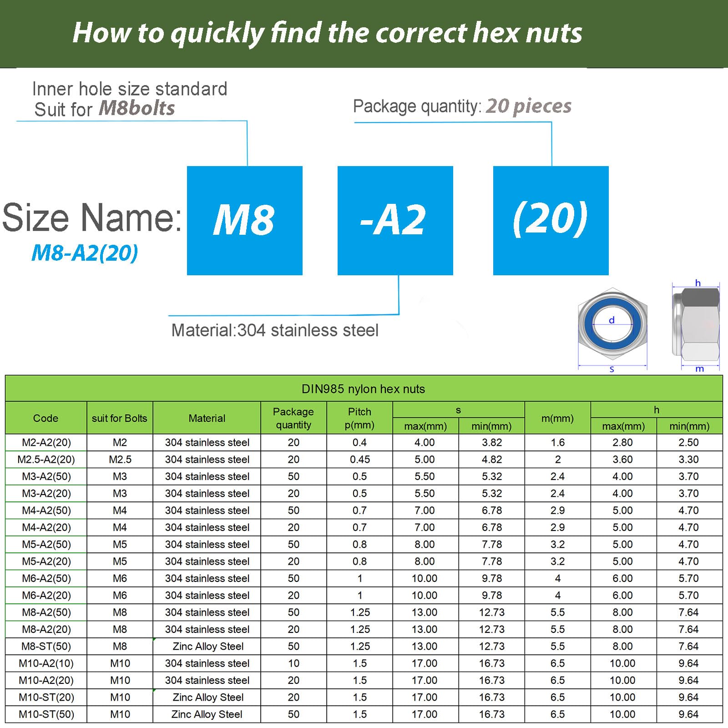Click 'Zinc Alloy Steel' in the M10-ST(20) row
The image size is (728, 728).
click(208, 698)
